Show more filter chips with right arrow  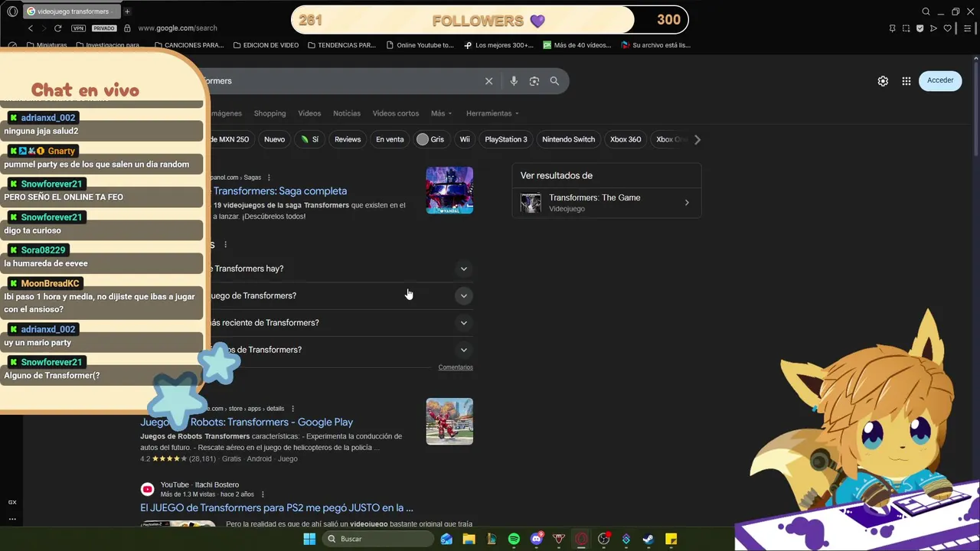[697, 139]
